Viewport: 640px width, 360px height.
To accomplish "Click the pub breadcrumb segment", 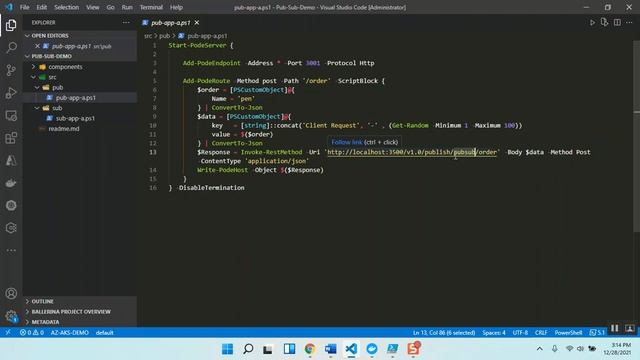I will (x=164, y=36).
